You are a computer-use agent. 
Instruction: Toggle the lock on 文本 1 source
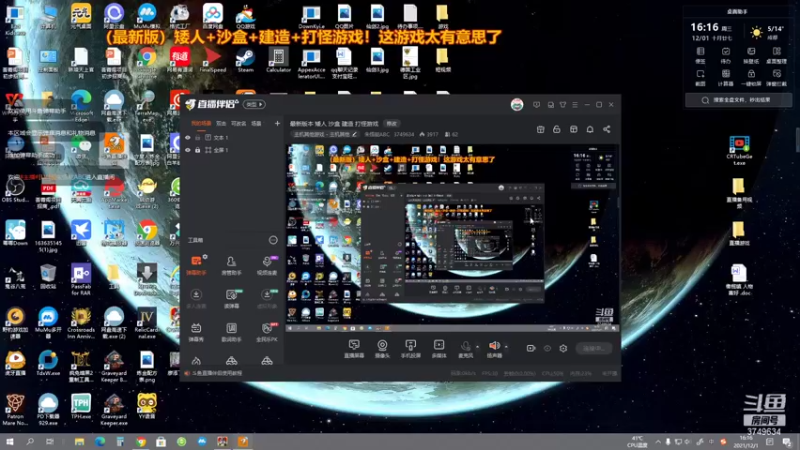tap(198, 138)
